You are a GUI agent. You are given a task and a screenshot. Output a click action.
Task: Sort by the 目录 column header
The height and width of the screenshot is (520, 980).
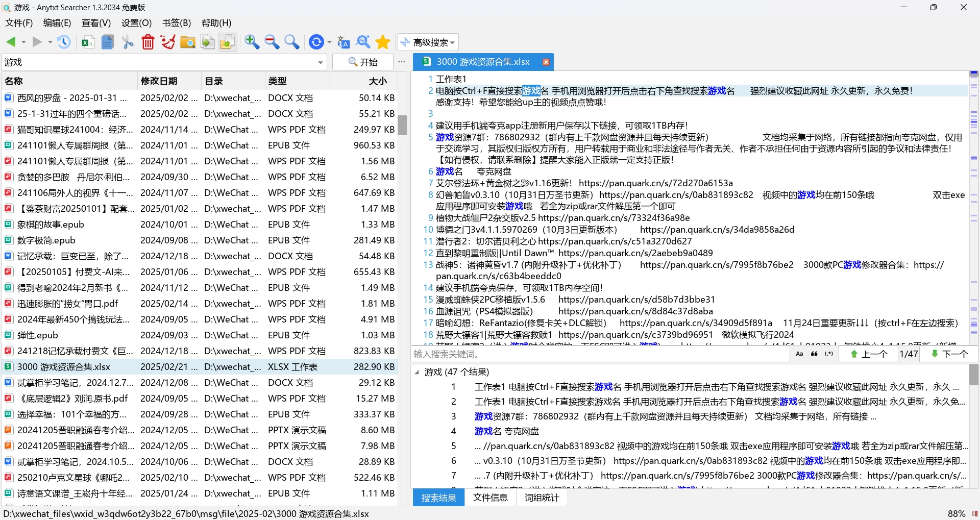pos(233,81)
